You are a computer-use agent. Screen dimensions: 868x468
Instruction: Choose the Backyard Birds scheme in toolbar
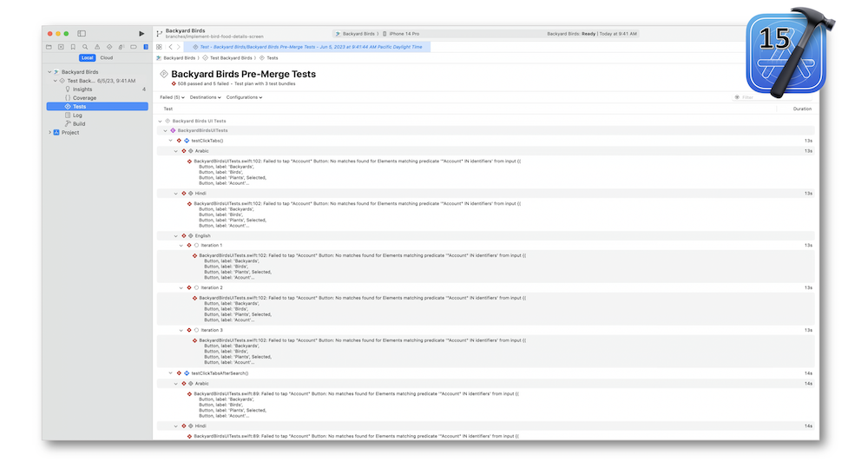[x=357, y=34]
